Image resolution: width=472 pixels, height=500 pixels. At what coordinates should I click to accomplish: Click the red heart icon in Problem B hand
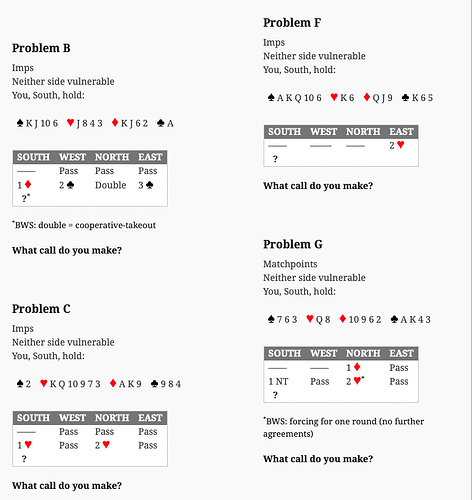click(70, 123)
